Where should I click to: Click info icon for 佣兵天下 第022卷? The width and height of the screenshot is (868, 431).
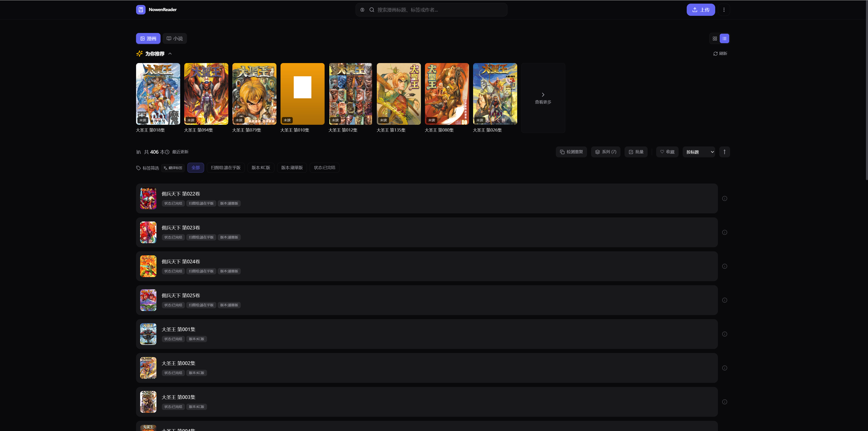[x=724, y=198]
